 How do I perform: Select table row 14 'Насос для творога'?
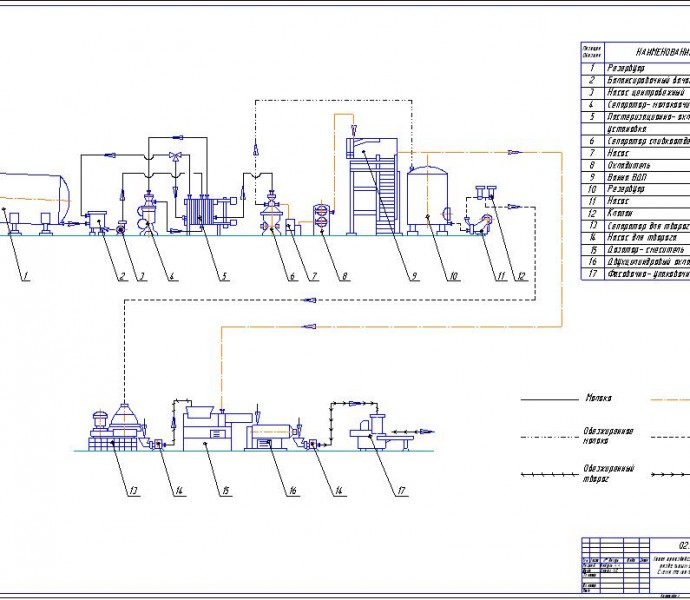pyautogui.click(x=635, y=237)
